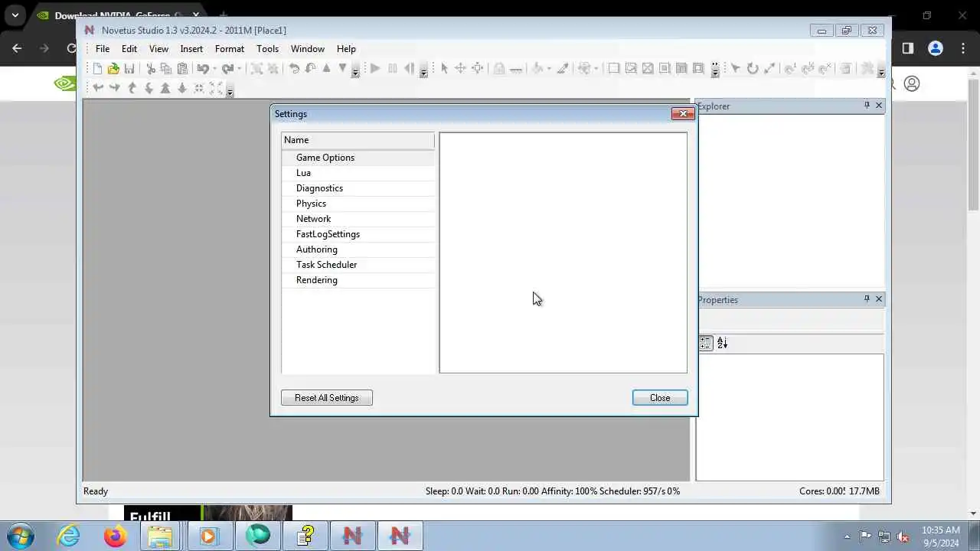The image size is (980, 551).
Task: Open the File menu
Action: tap(103, 49)
